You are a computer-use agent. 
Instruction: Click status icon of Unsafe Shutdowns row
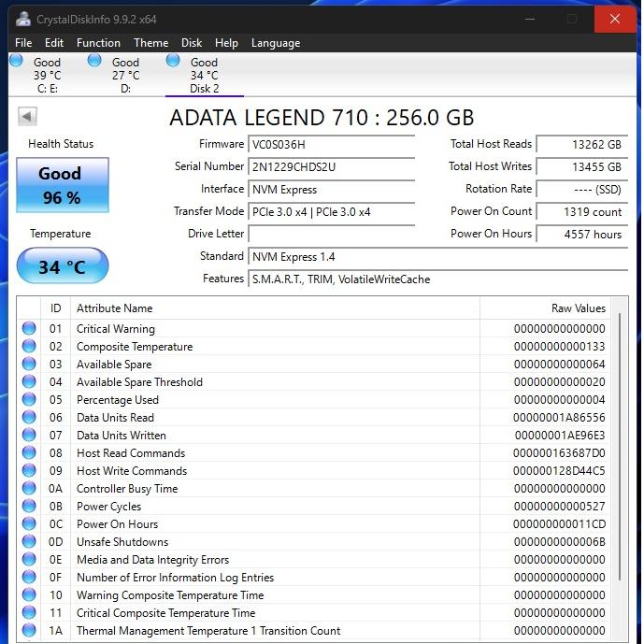(29, 541)
